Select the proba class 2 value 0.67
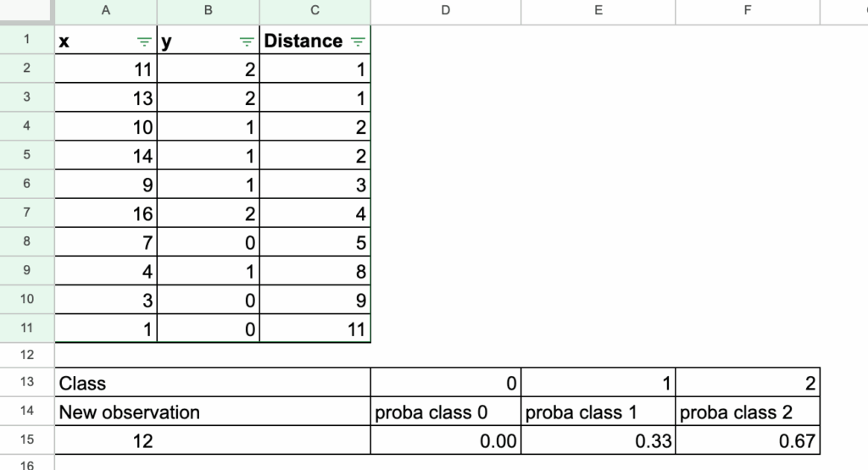 748,441
